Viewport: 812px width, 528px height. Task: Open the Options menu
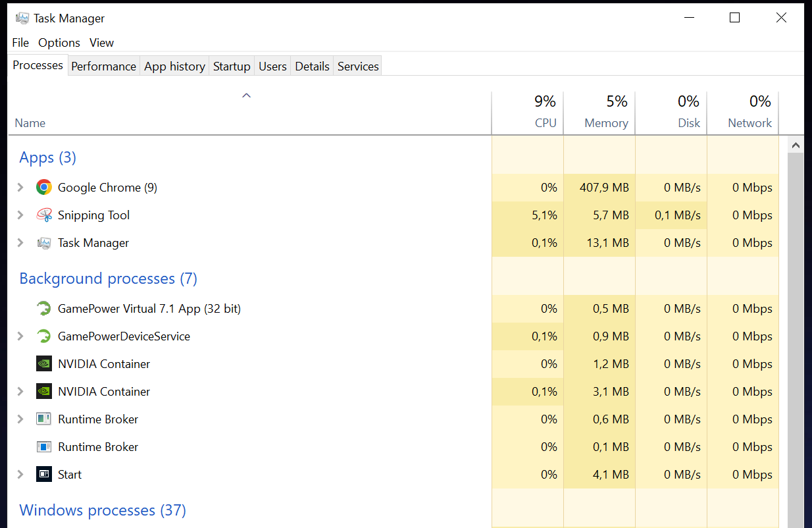tap(59, 43)
